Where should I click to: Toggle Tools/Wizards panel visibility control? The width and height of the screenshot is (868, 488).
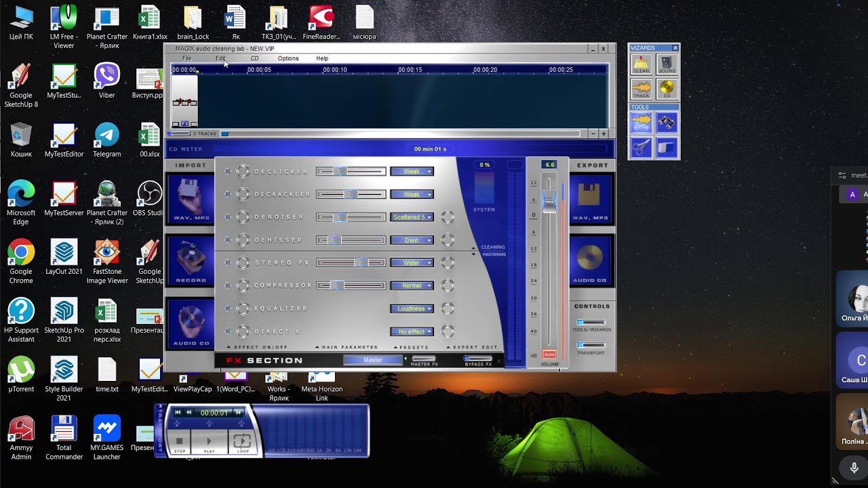[x=591, y=323]
